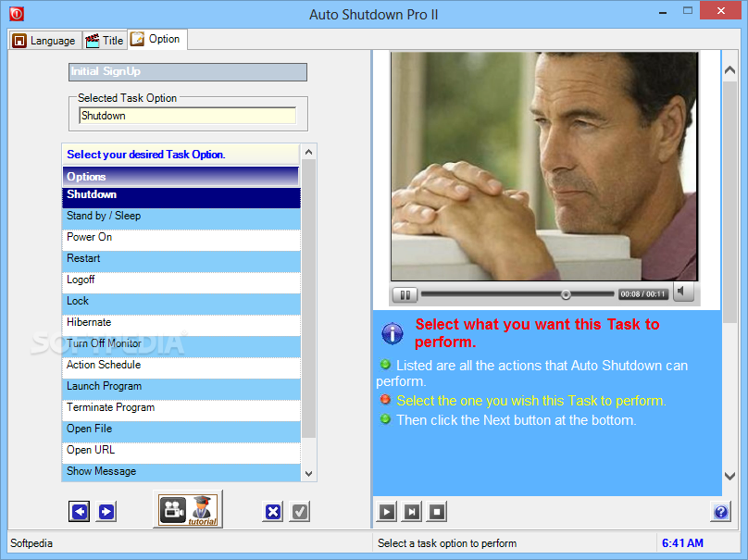
Task: Click help panel scroll up arrow
Action: 729,70
